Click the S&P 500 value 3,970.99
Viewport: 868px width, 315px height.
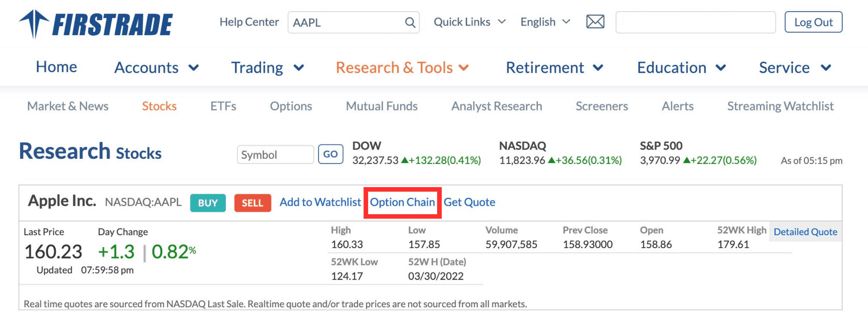pos(660,160)
